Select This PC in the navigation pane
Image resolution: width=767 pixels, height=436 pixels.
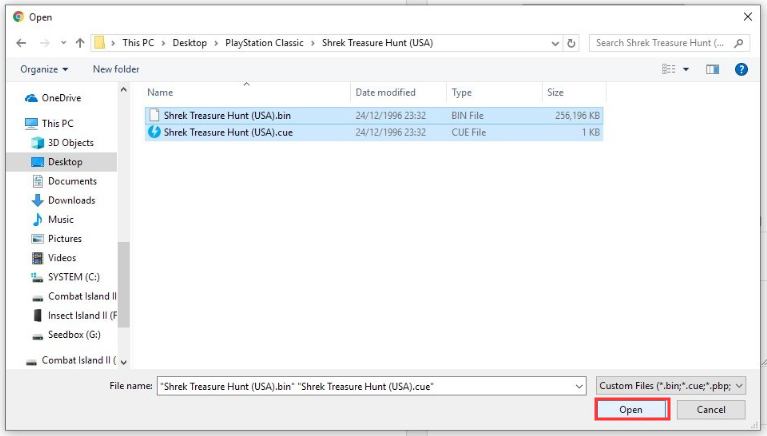point(57,123)
